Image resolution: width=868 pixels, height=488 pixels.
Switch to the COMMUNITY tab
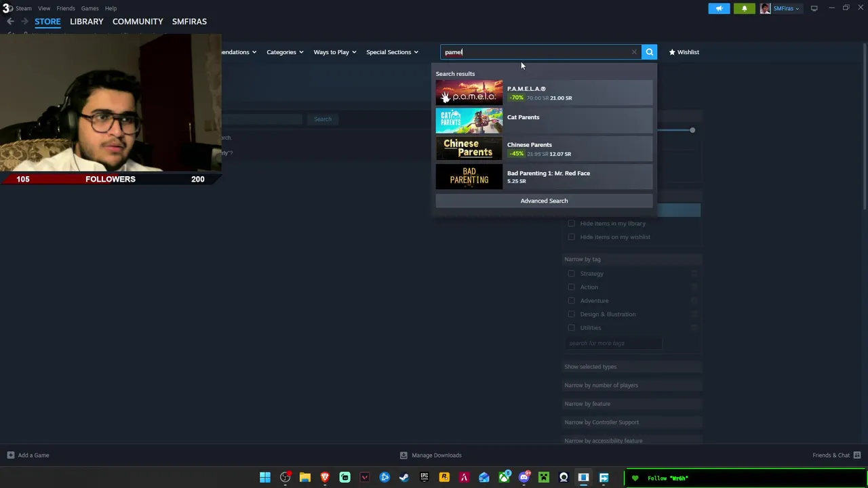point(138,22)
